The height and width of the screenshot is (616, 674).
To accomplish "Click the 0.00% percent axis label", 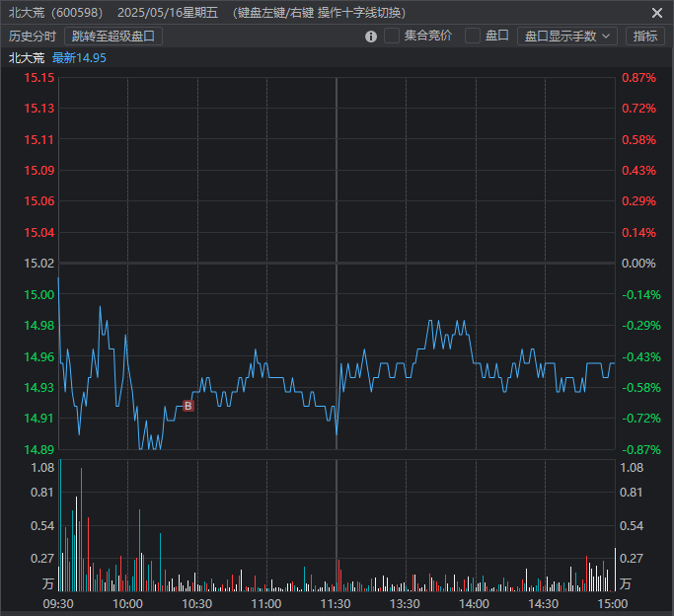I will point(638,264).
